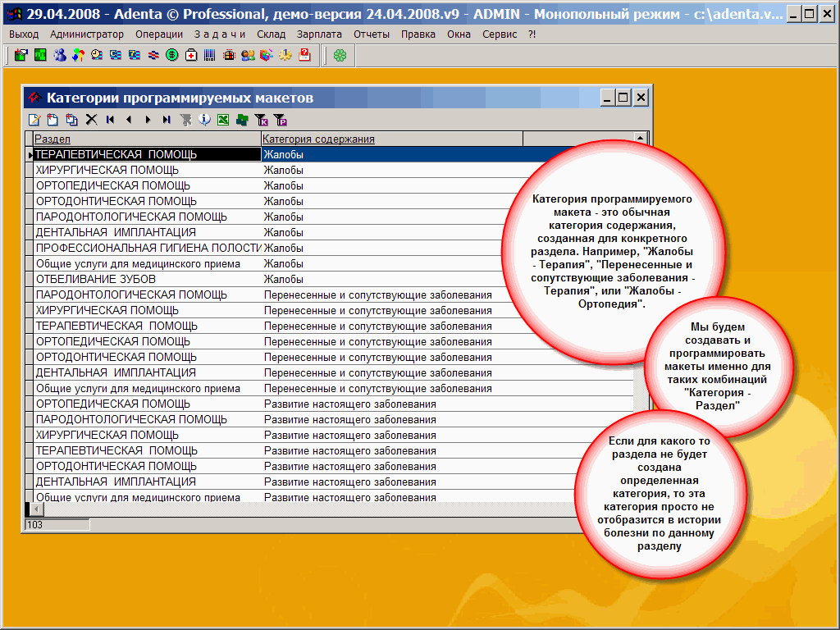840x630 pixels.
Task: Click the filter icon marked K
Action: (262, 120)
